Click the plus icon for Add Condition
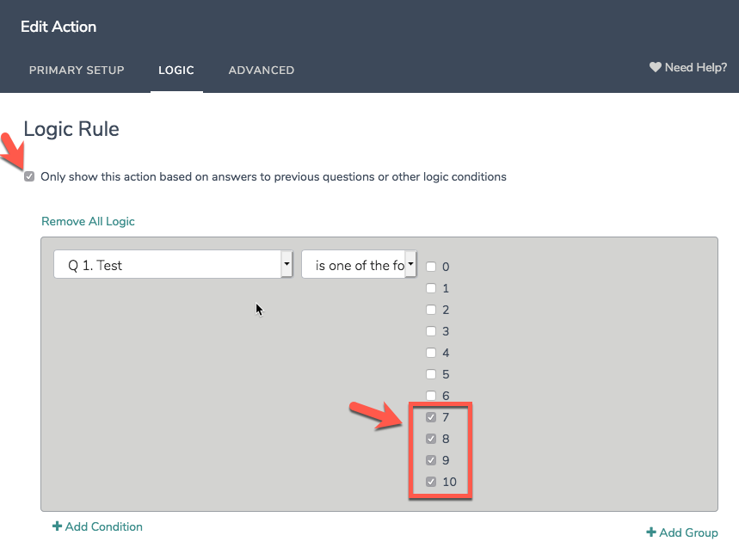 (x=57, y=527)
